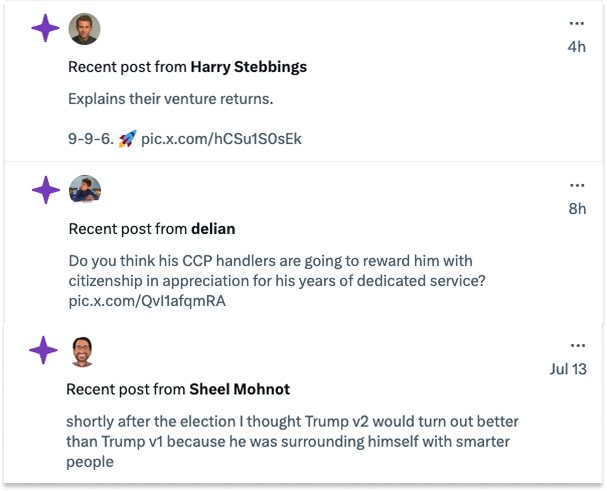Open more options for Sheel Mohnot notification

[577, 345]
